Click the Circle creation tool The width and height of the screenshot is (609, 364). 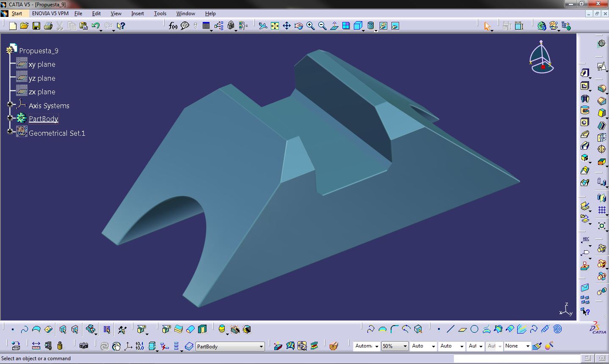pos(474,329)
